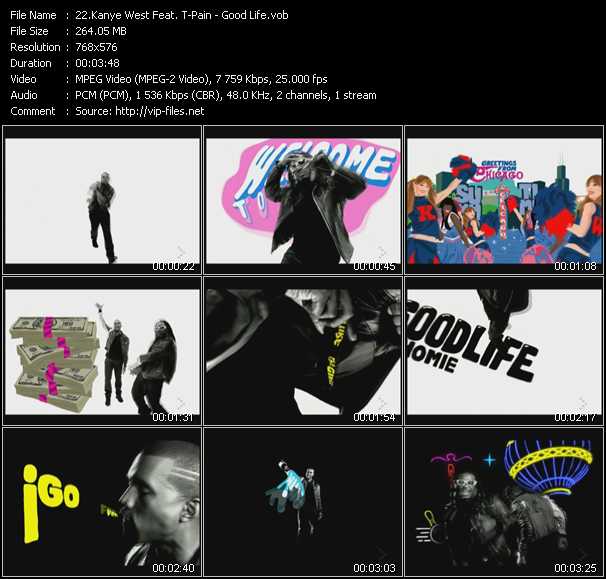Image resolution: width=606 pixels, height=579 pixels.
Task: Open the thumbnail at timestamp 00:00:22
Action: tap(102, 200)
